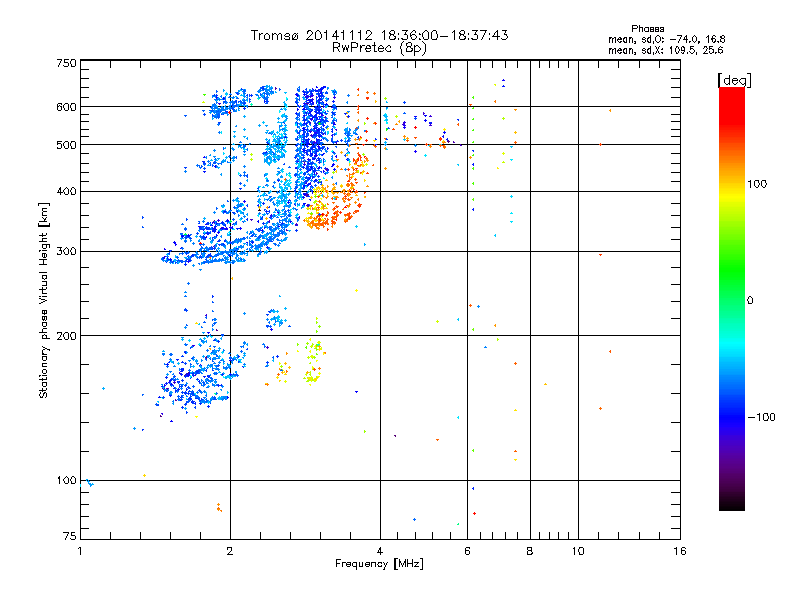The image size is (800, 600).
Task: Click the phase colorbar
Action: point(732,299)
